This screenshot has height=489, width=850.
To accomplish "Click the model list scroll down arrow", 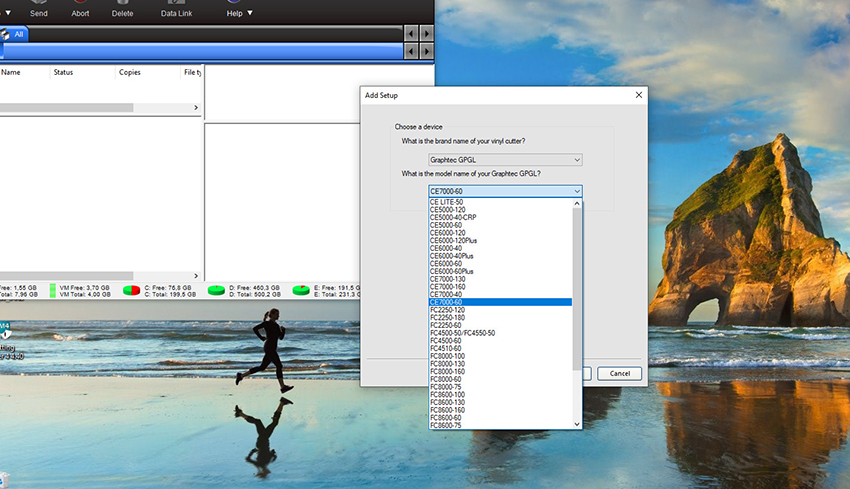I will 577,424.
